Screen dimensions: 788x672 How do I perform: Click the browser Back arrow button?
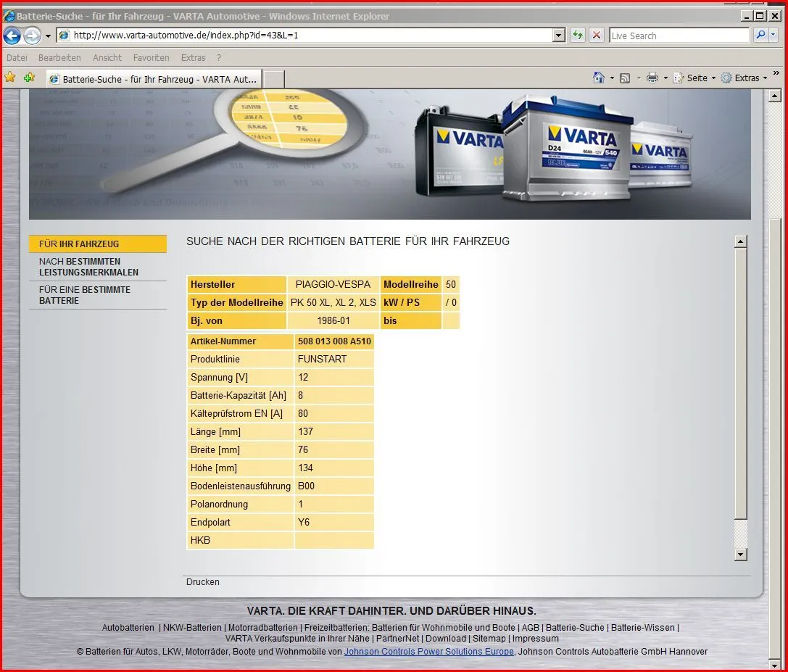[x=12, y=36]
